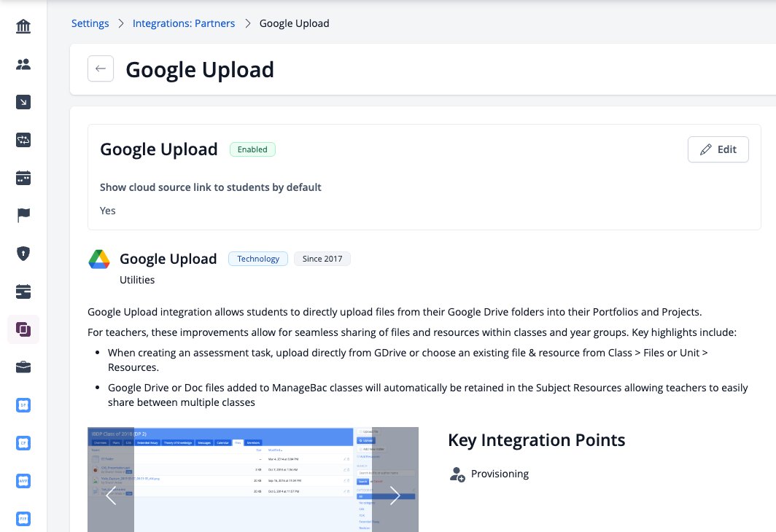Show previous screenshot in carousel

coord(111,495)
